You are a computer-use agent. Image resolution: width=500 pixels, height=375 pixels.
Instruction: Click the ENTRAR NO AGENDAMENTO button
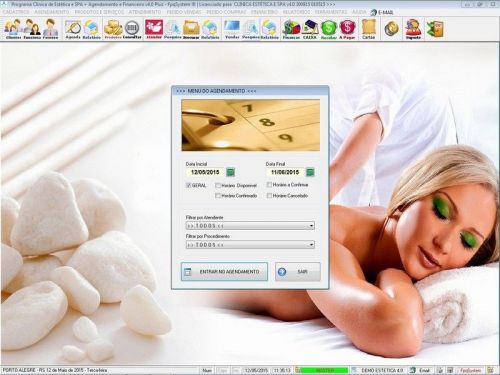pos(224,272)
